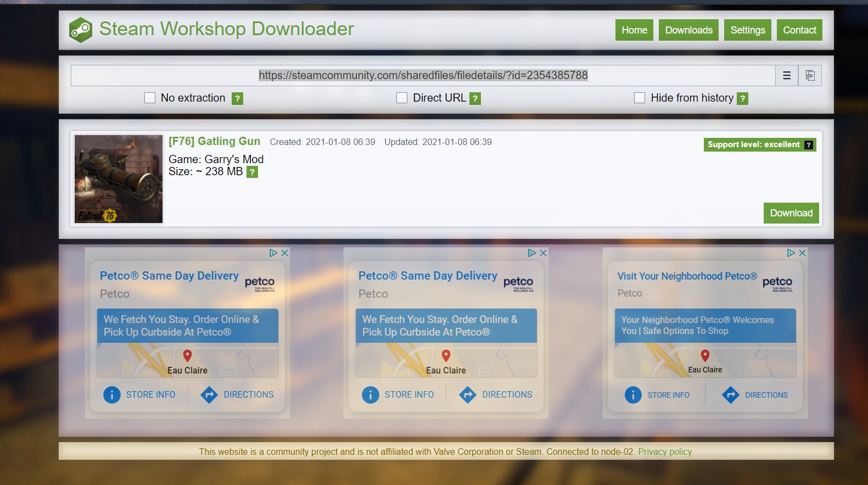
Task: Click Store Info icon in left Petco ad
Action: [112, 394]
